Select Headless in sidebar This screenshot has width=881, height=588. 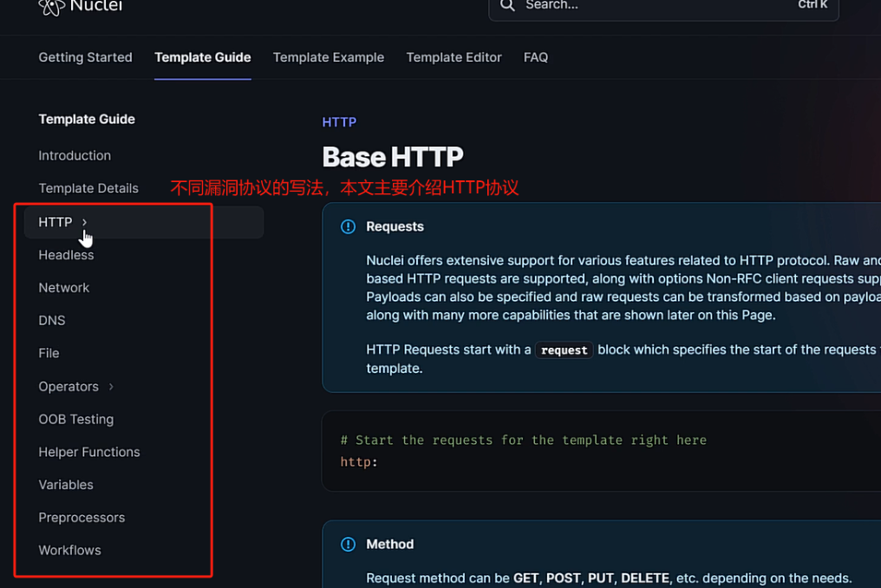(x=66, y=255)
